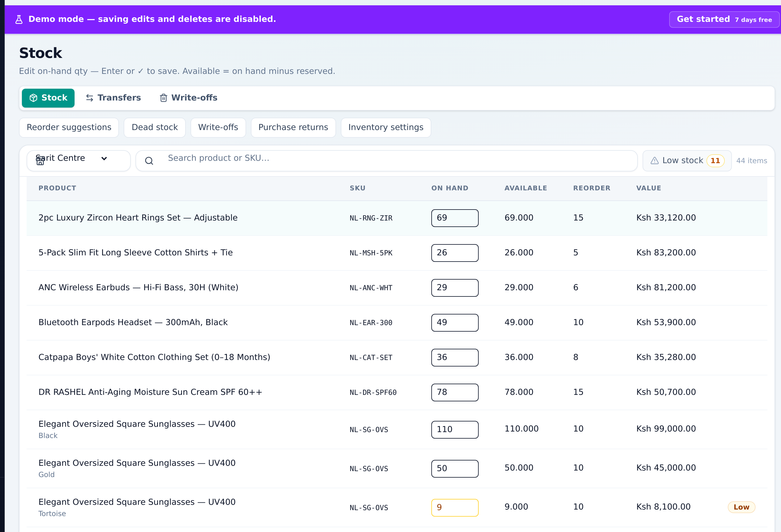Click the trash icon on Write-offs tab

[163, 98]
